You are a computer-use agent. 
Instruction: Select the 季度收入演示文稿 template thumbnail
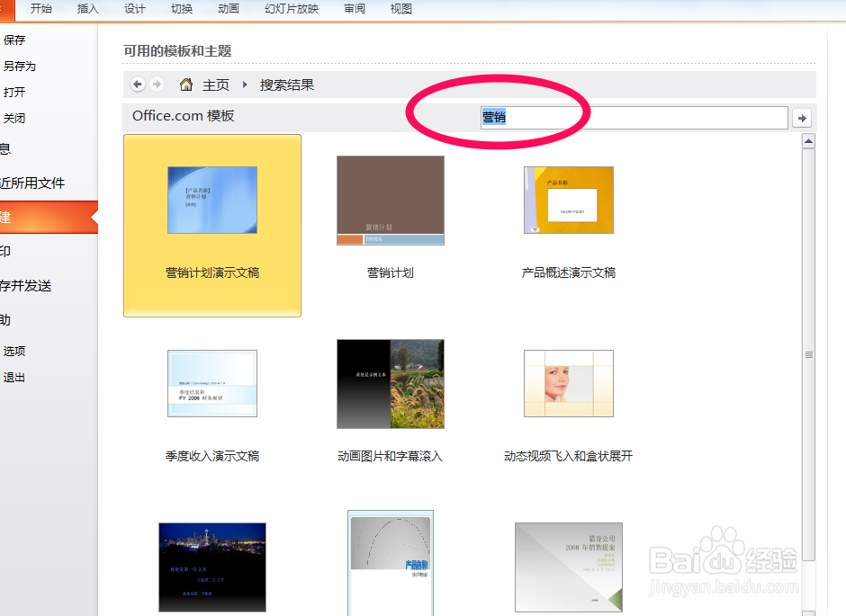point(212,383)
